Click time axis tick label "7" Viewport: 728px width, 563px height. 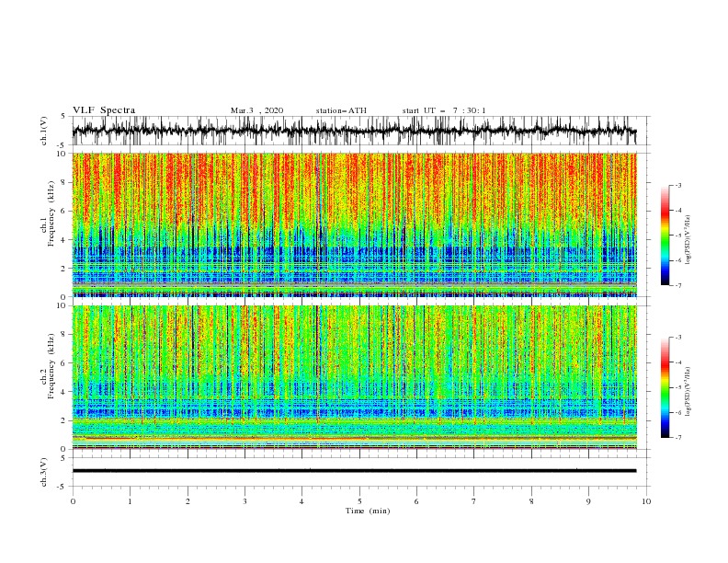(x=474, y=501)
